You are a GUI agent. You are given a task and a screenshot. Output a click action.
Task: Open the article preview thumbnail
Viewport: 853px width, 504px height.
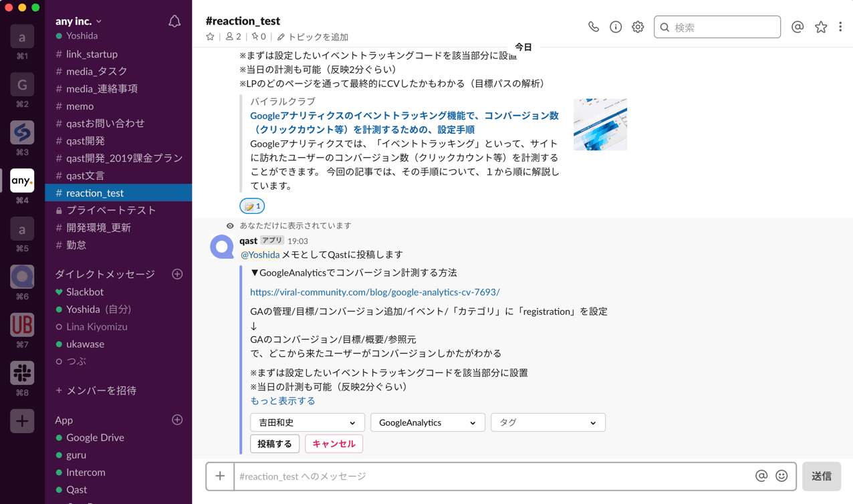(600, 124)
